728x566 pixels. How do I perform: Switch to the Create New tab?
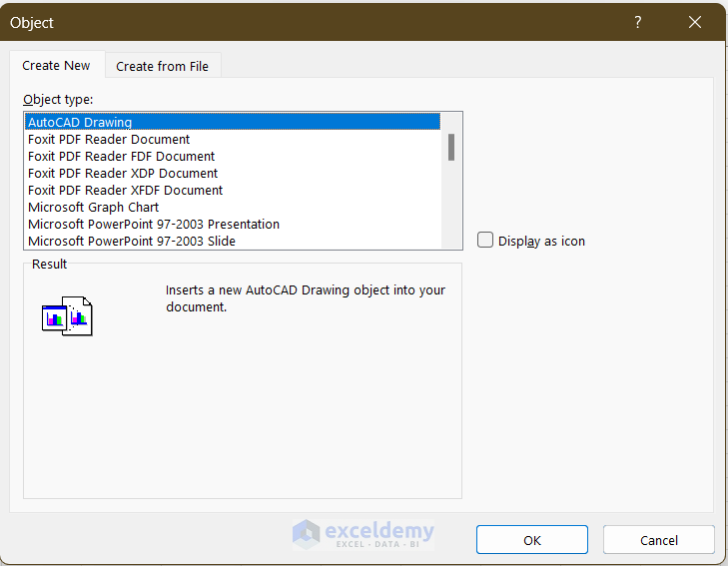pyautogui.click(x=56, y=66)
